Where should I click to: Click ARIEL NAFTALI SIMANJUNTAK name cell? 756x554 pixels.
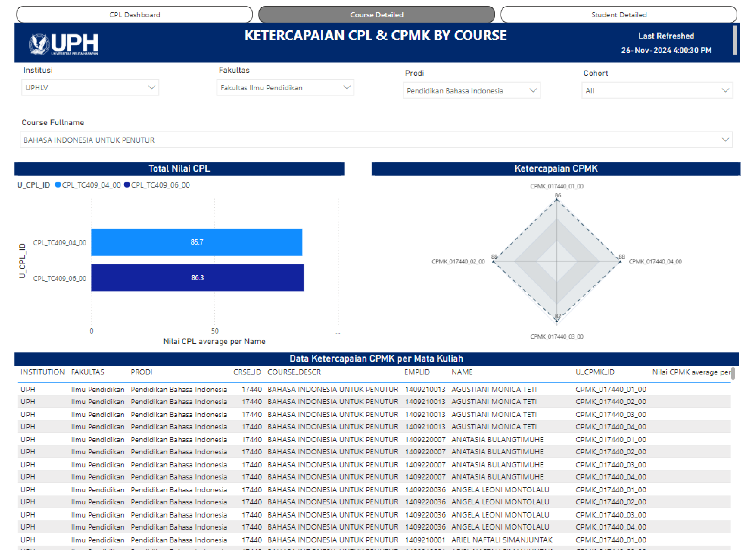tap(501, 540)
